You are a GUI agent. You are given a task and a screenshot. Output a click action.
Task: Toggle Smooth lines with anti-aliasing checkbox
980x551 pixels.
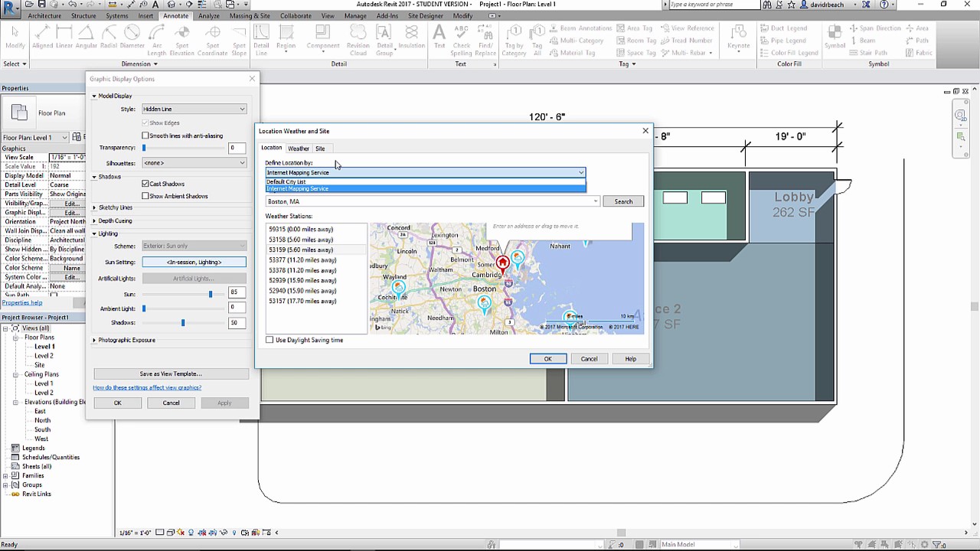145,135
